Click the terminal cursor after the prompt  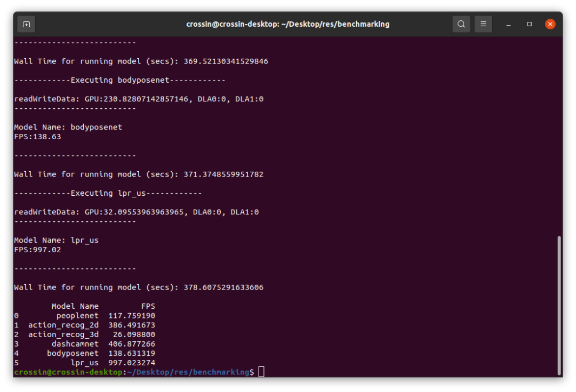261,372
